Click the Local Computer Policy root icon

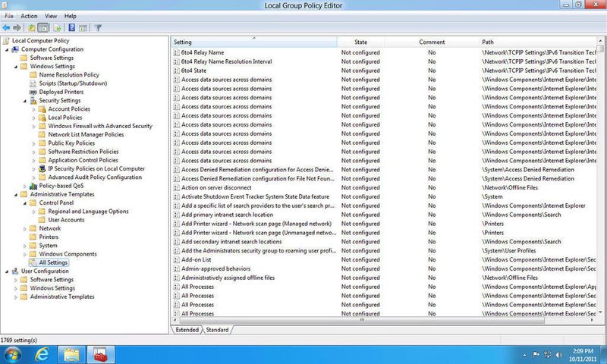click(6, 41)
